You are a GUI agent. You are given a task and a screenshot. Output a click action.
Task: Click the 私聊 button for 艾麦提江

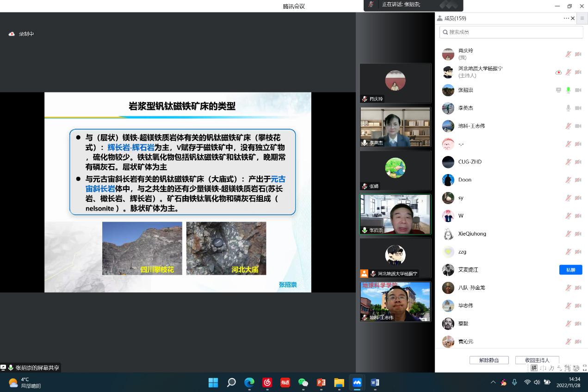click(570, 270)
